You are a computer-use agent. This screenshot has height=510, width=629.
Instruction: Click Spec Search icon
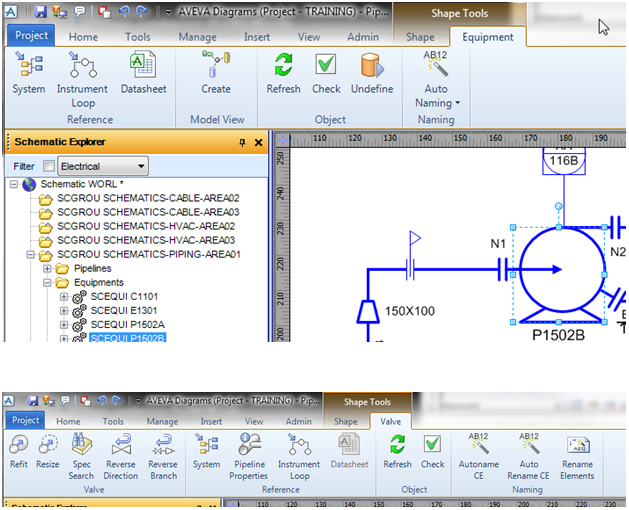point(81,445)
